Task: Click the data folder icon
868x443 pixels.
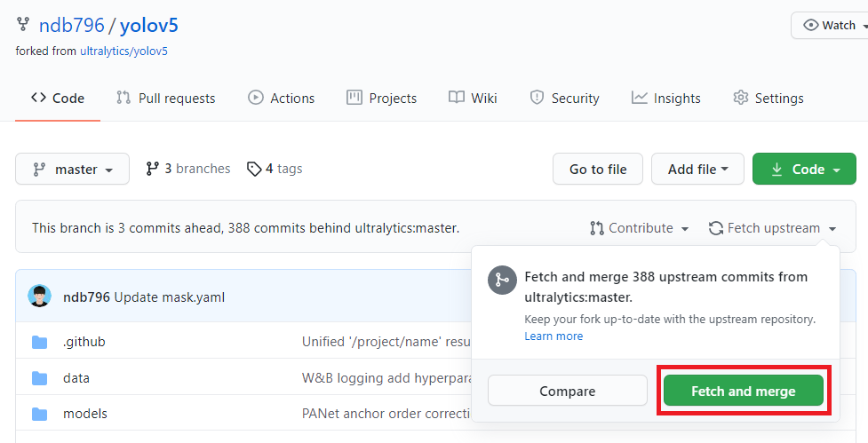Action: [x=39, y=378]
